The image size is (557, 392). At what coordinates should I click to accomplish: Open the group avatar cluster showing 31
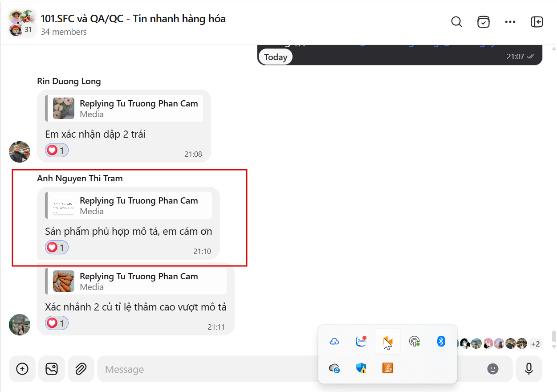coord(22,23)
